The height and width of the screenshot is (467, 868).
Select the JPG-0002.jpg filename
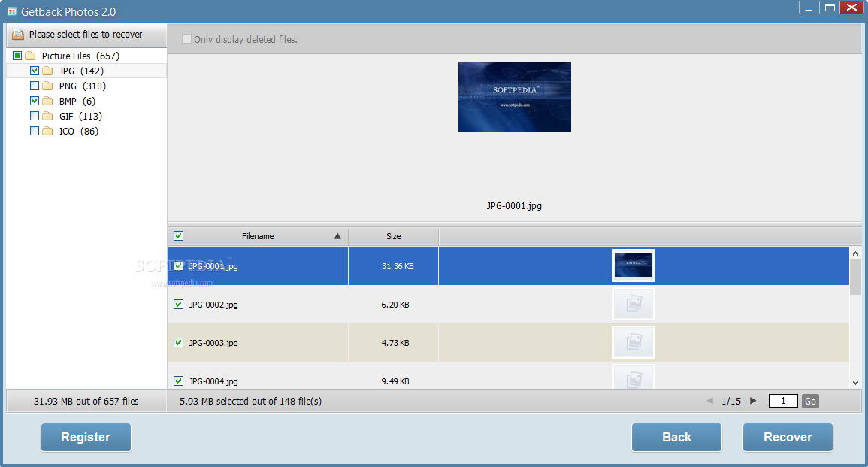point(213,305)
